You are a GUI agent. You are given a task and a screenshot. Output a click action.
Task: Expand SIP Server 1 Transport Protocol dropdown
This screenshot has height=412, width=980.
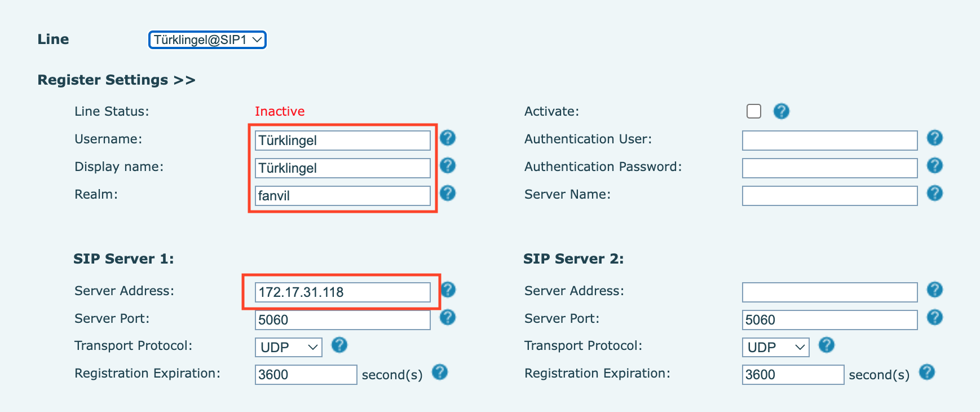tap(288, 347)
